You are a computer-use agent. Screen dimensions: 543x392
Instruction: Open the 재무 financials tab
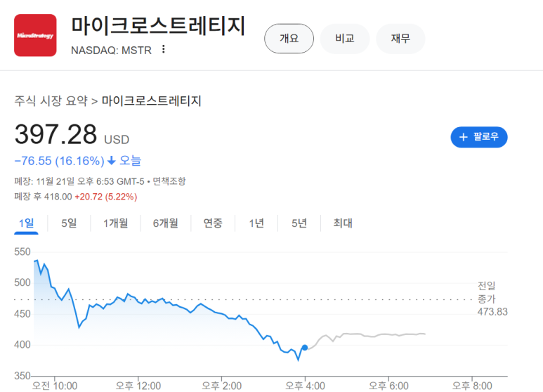click(400, 39)
